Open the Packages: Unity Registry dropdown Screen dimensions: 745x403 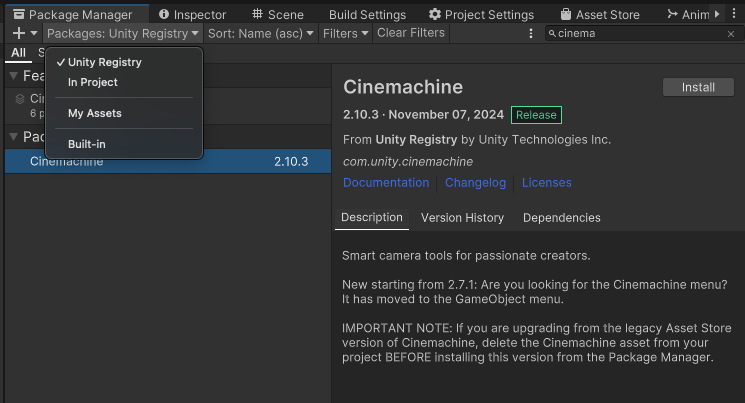coord(123,33)
